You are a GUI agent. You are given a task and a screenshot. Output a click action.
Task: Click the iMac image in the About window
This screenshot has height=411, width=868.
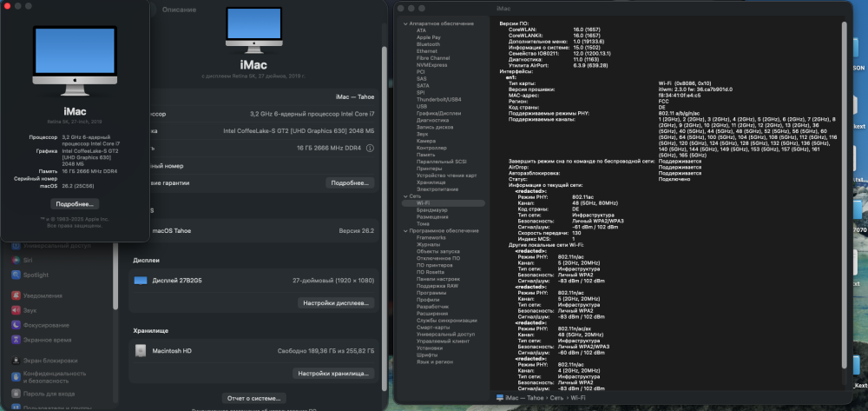point(75,60)
